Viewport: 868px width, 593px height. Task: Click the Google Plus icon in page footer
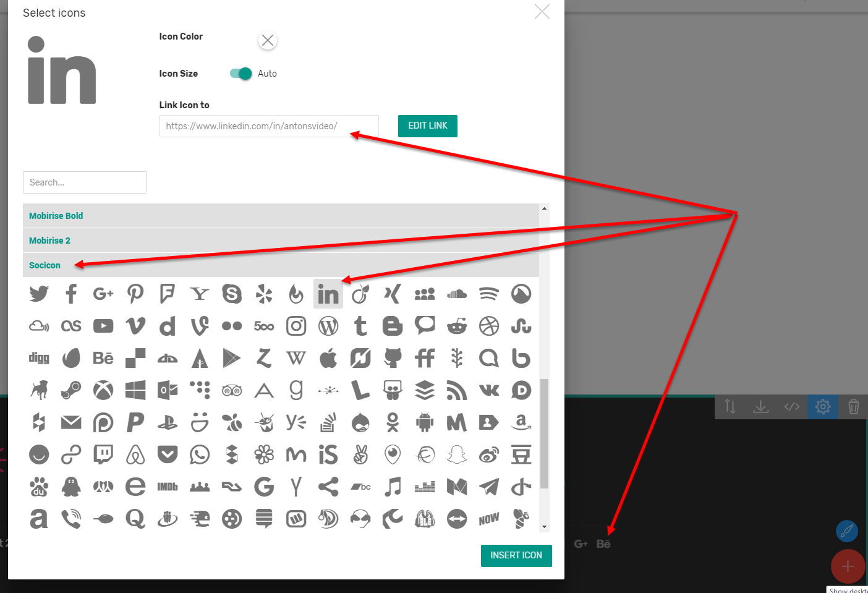[x=581, y=544]
